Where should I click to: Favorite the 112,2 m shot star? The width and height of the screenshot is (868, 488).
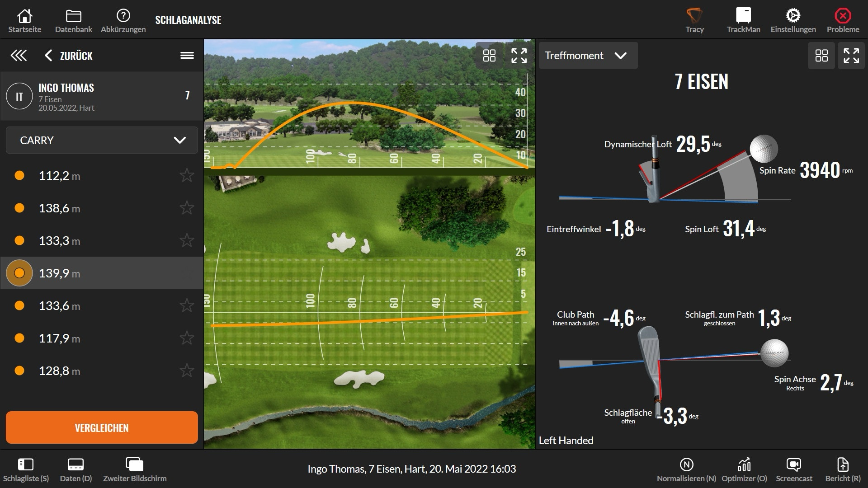(187, 175)
